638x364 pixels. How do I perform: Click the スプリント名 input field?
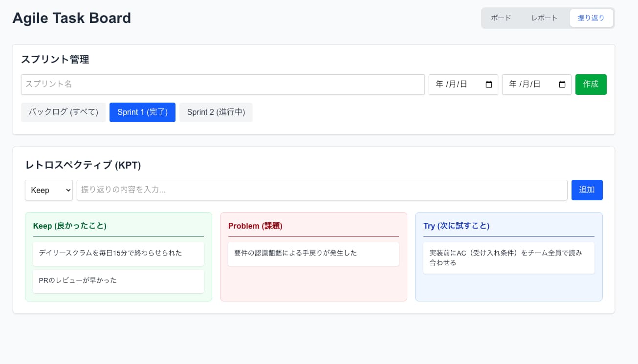point(223,84)
